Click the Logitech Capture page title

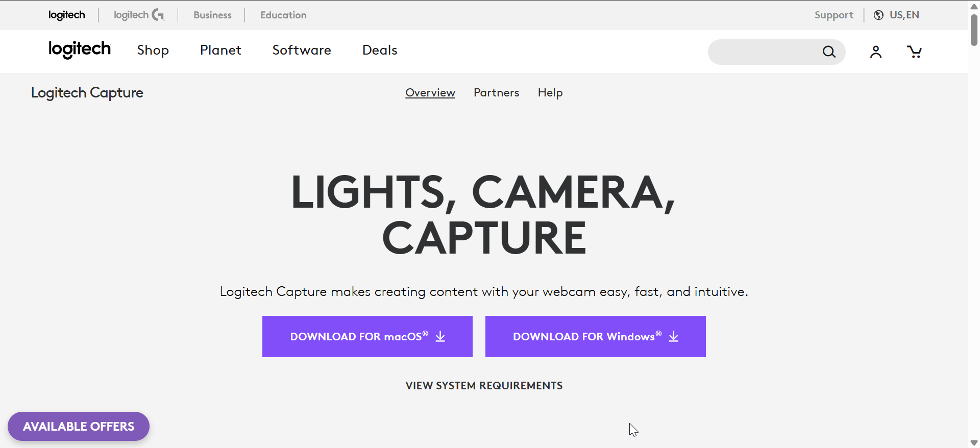(87, 93)
